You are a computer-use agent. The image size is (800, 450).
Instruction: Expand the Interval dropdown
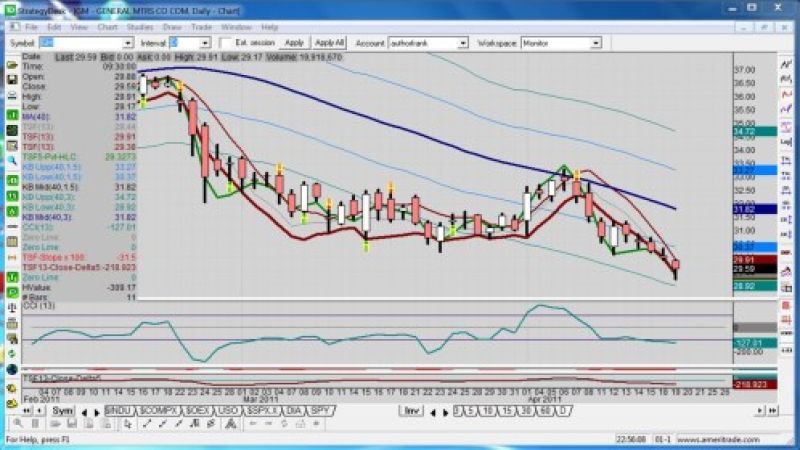[x=205, y=44]
